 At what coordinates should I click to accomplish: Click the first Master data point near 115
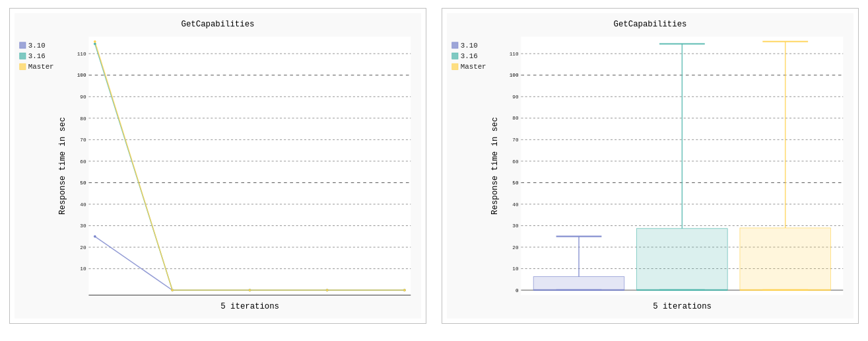tap(94, 42)
